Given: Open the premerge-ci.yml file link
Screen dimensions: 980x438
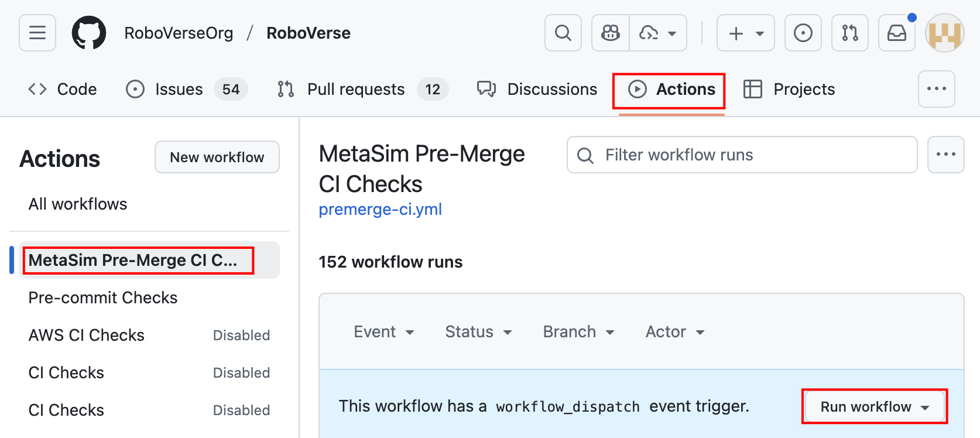Looking at the screenshot, I should pyautogui.click(x=380, y=209).
